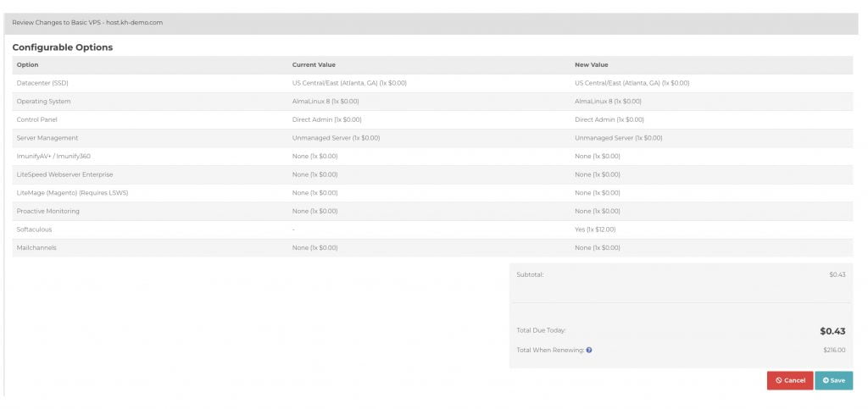Click the Total Due Today label

pyautogui.click(x=541, y=330)
